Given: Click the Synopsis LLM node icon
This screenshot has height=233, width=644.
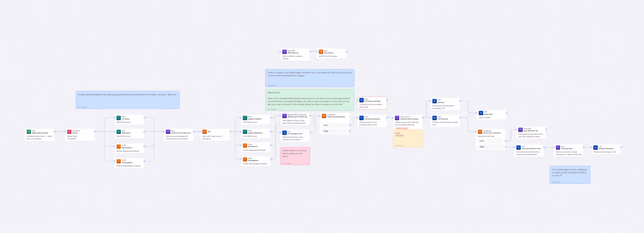Looking at the screenshot, I should [x=434, y=101].
